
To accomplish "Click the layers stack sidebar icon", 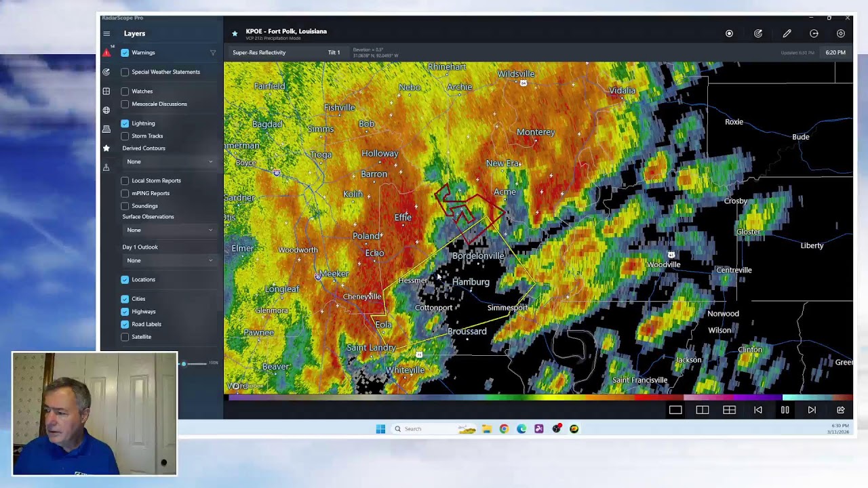I will coord(106,129).
